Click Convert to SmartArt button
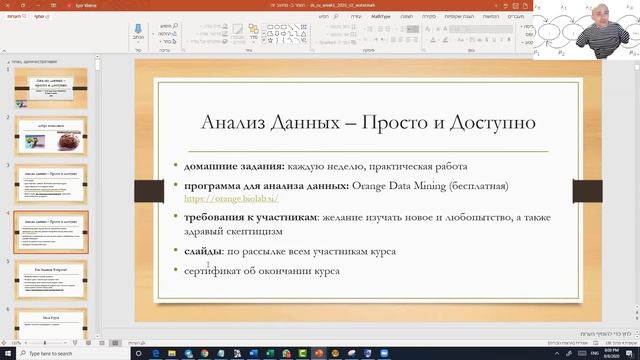 pyautogui.click(x=336, y=42)
